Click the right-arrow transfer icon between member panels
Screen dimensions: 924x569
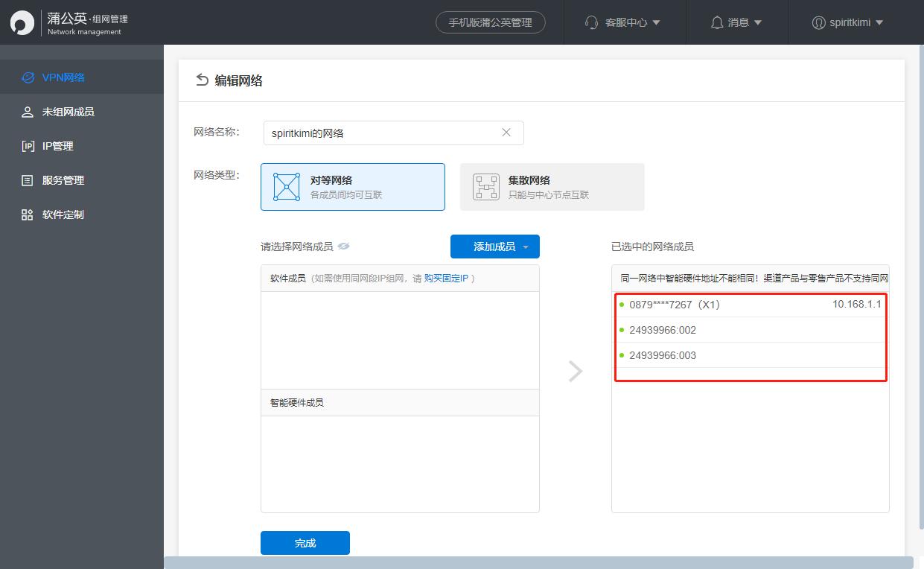575,371
